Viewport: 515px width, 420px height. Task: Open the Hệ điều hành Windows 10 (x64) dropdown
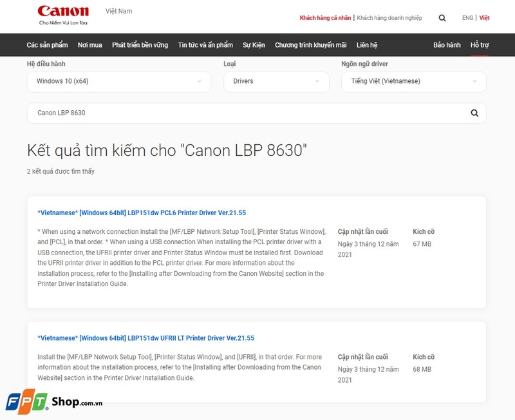119,82
